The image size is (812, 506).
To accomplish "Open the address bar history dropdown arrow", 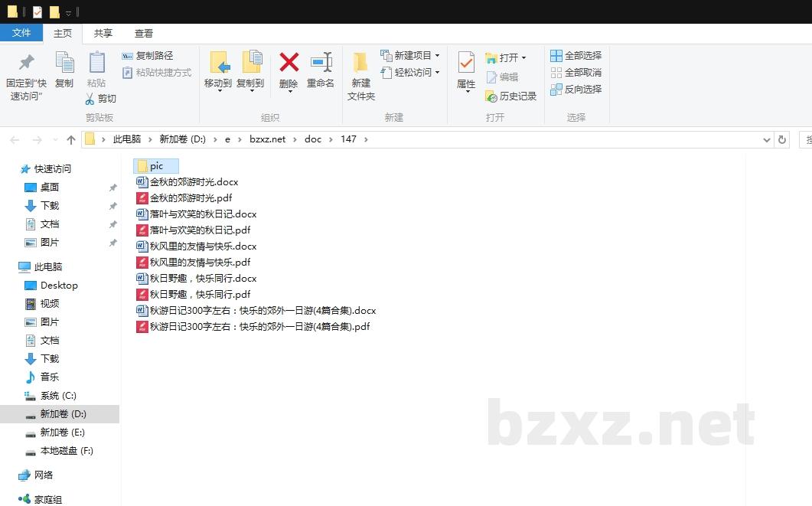I will pyautogui.click(x=767, y=139).
